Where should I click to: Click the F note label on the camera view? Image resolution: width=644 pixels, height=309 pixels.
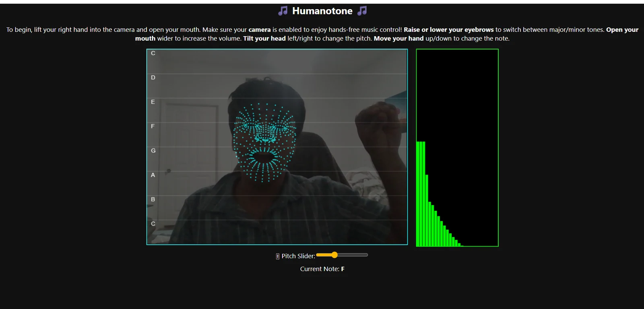[x=153, y=126]
